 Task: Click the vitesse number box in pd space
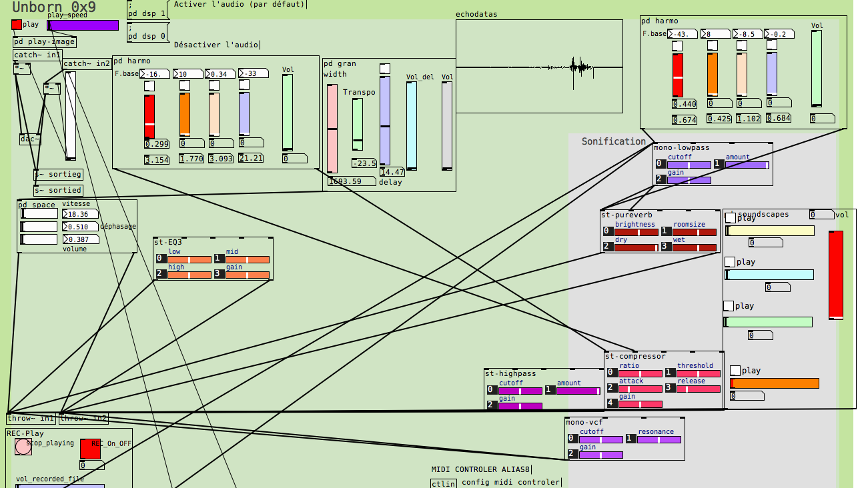tap(80, 214)
